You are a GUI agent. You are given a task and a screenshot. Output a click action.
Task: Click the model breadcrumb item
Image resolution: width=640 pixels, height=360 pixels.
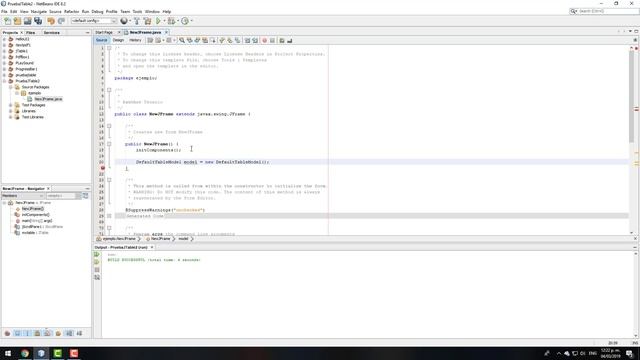183,239
